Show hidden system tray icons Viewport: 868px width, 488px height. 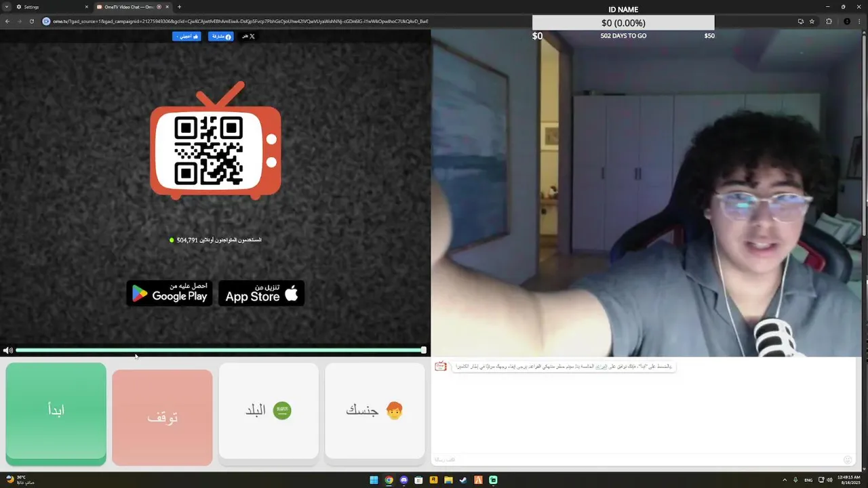click(x=785, y=480)
